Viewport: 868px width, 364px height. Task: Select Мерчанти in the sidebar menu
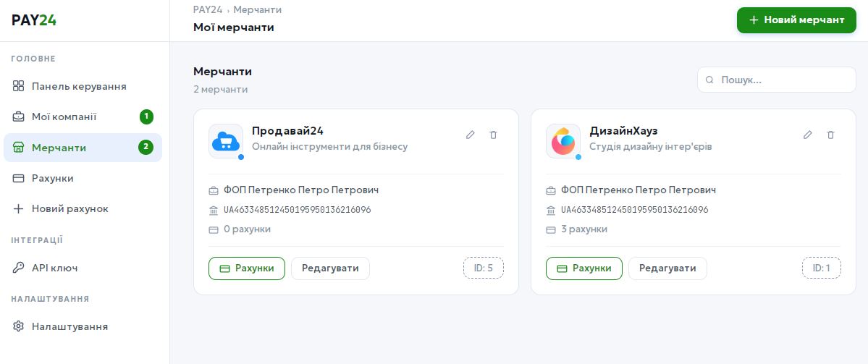pyautogui.click(x=59, y=148)
